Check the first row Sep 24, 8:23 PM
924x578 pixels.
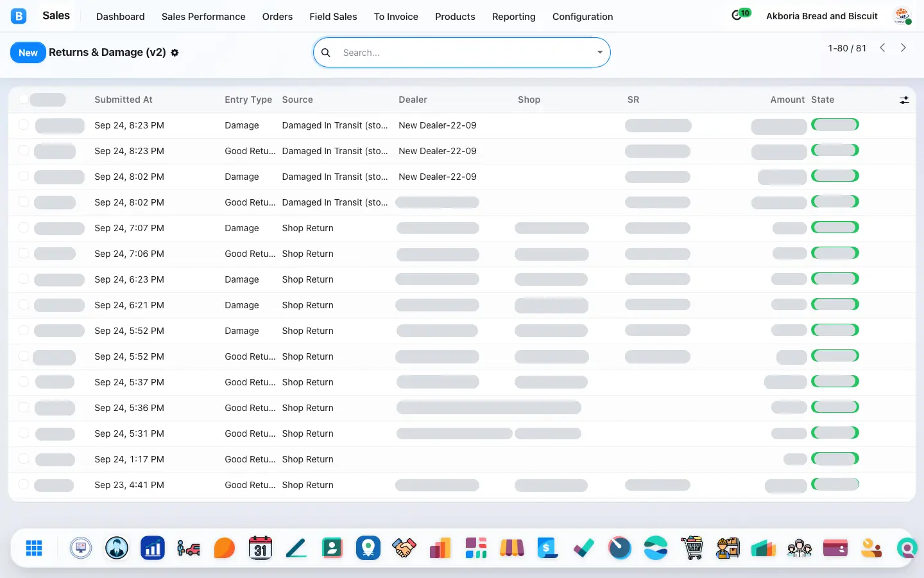click(24, 125)
